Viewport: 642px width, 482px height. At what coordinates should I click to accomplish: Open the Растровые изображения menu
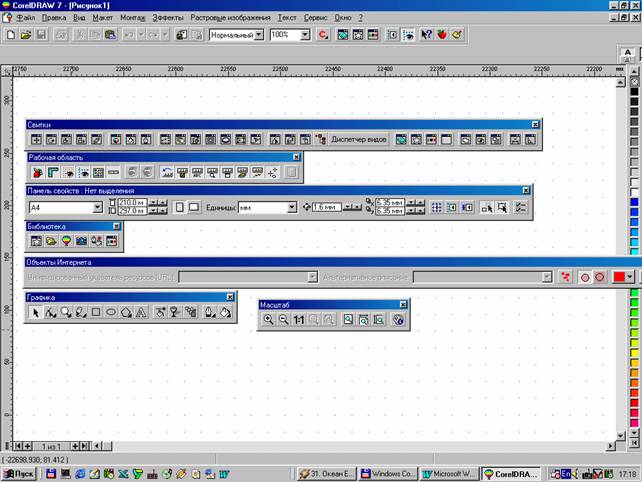[x=231, y=18]
